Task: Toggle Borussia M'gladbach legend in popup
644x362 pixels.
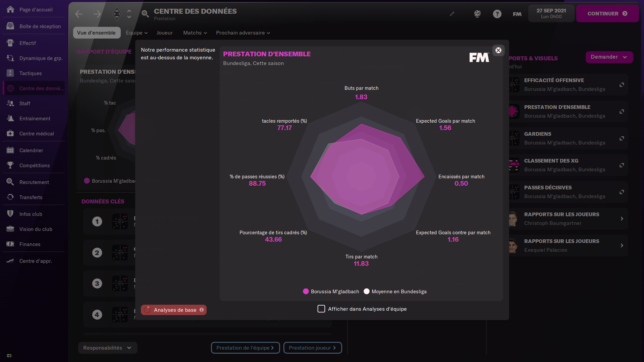Action: [x=331, y=292]
